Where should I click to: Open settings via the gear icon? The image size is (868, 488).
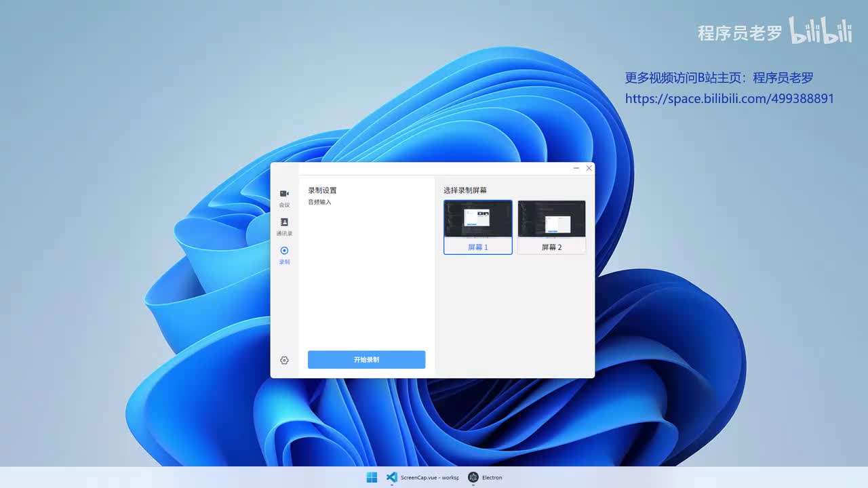pyautogui.click(x=284, y=361)
